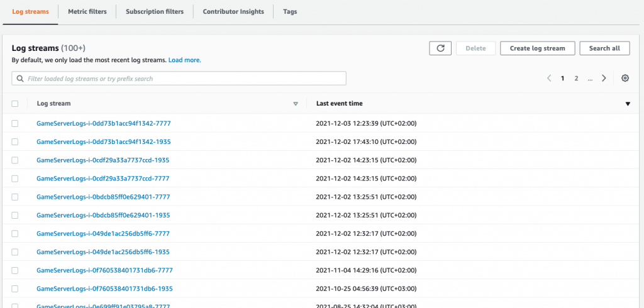Open log stream GameServerLogs-i-0bdcb85ff0e629401-7777
This screenshot has height=308, width=644.
click(x=103, y=197)
